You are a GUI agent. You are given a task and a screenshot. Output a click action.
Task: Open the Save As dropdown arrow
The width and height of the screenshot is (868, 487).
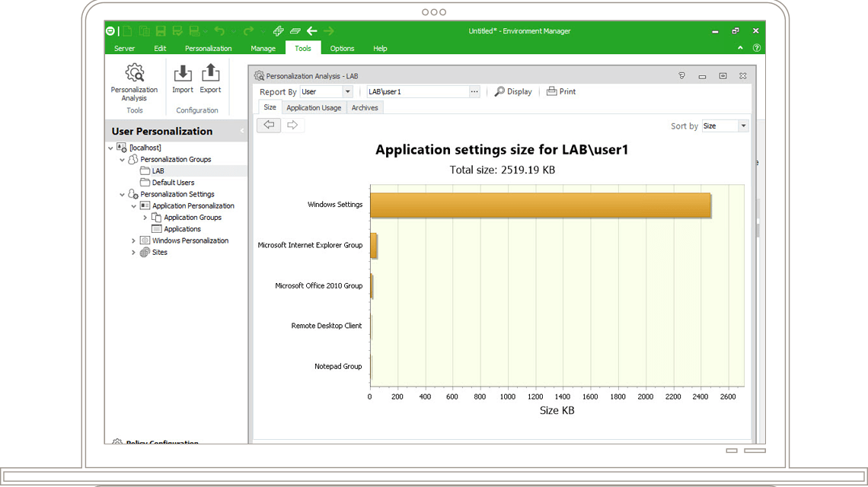click(x=206, y=31)
